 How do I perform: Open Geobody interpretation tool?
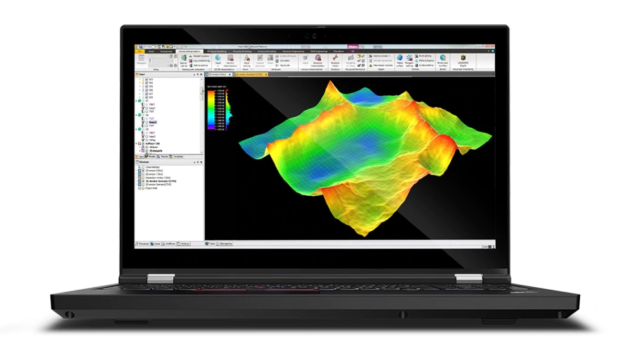coord(318,61)
